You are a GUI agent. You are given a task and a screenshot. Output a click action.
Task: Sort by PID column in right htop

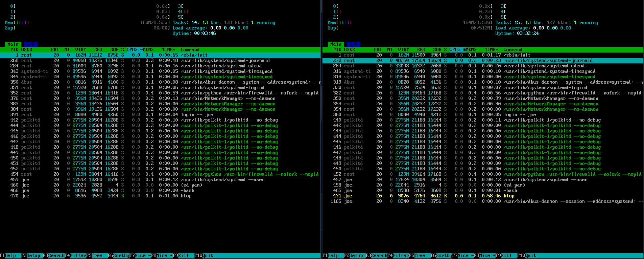337,50
